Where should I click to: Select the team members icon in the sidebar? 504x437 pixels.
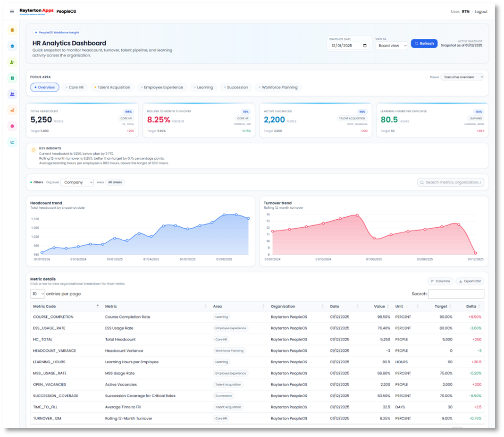(12, 94)
